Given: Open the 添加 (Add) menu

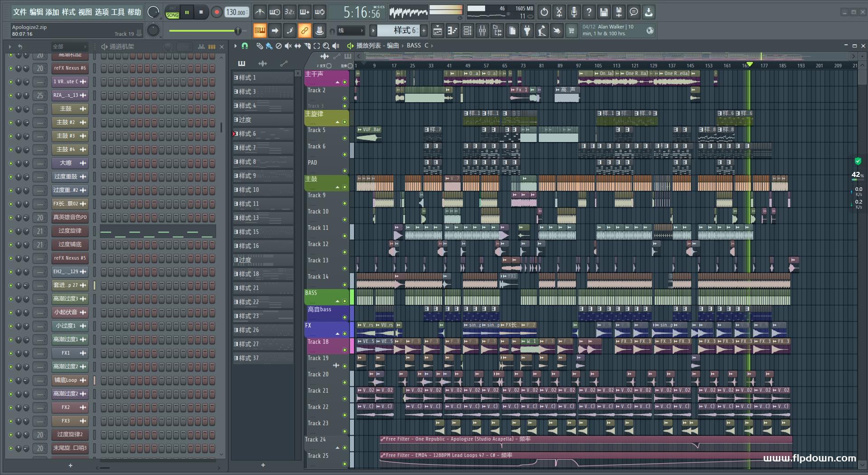Looking at the screenshot, I should pos(52,12).
